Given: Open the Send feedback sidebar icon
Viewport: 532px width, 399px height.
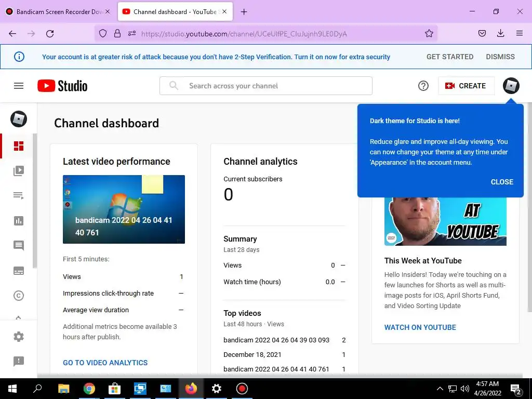Looking at the screenshot, I should pyautogui.click(x=19, y=362).
